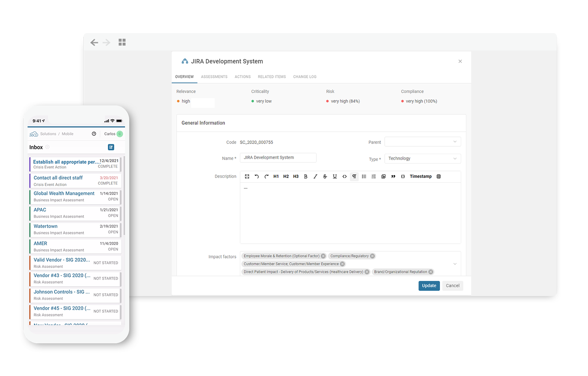Open APAC Business Impact Assessment item
588x376 pixels.
pos(75,213)
